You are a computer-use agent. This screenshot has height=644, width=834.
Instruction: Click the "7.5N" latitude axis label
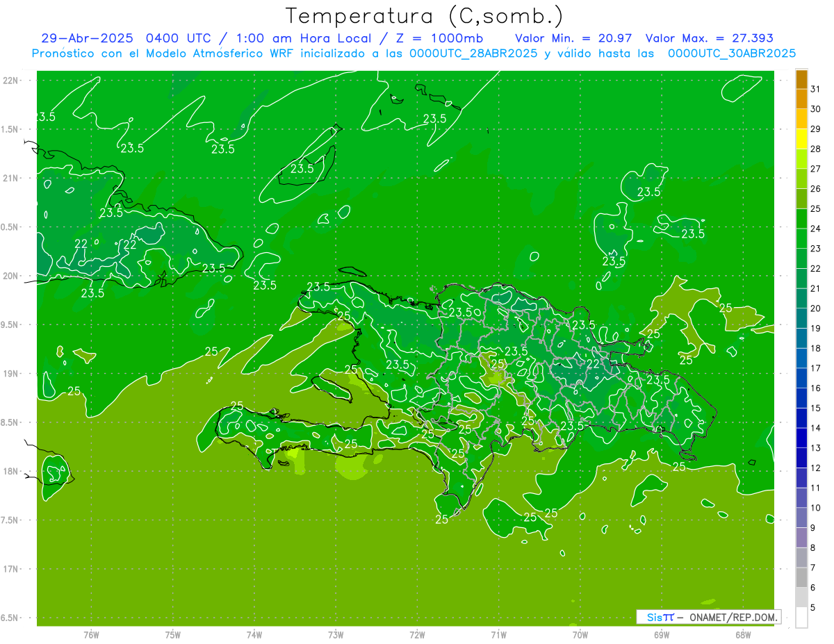point(10,520)
